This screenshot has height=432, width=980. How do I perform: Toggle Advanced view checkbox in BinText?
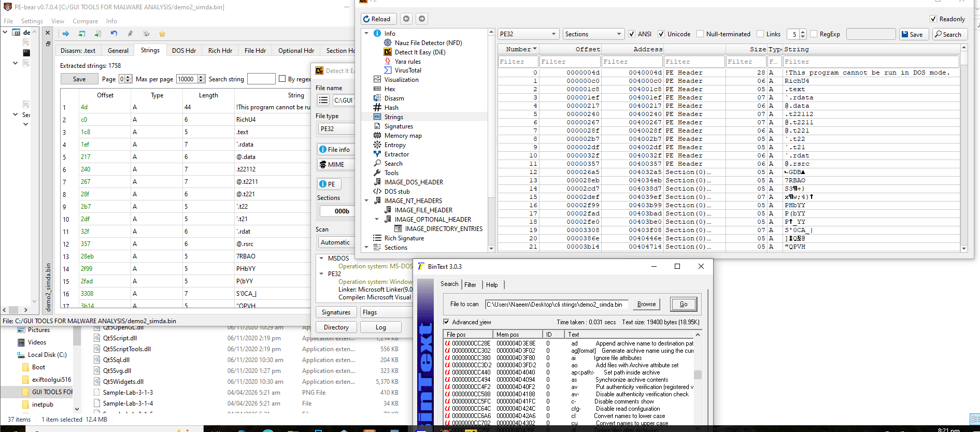coord(446,322)
